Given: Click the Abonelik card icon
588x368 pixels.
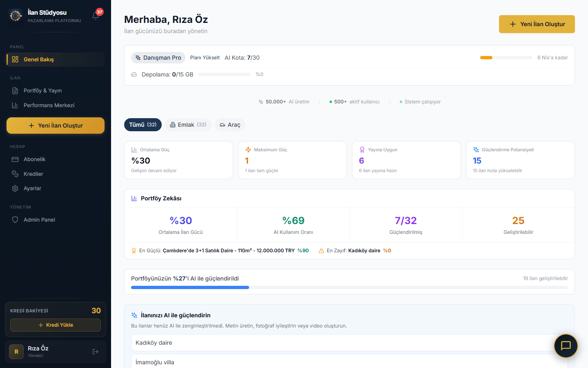Looking at the screenshot, I should pyautogui.click(x=15, y=159).
